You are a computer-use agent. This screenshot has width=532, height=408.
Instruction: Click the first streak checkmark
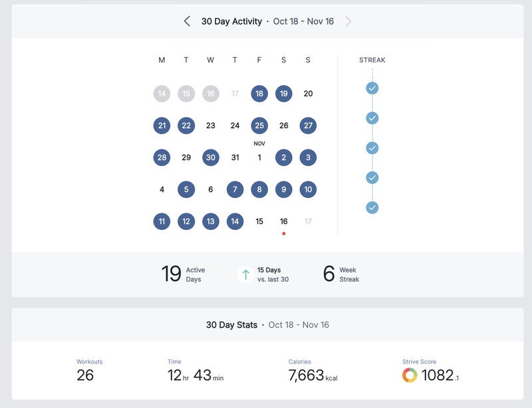point(372,88)
